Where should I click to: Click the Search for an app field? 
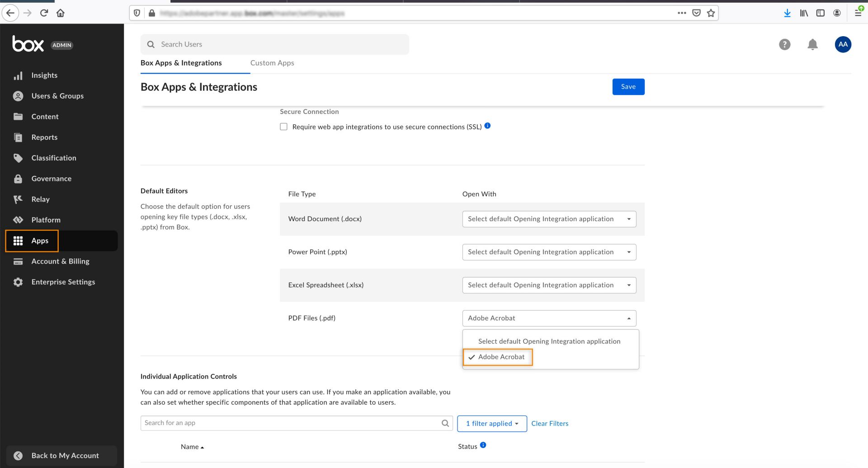tap(289, 423)
